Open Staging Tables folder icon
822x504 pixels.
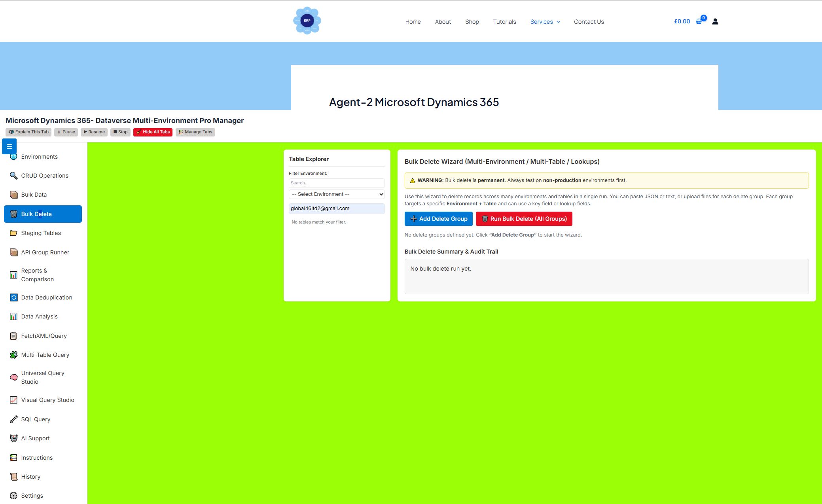[13, 233]
